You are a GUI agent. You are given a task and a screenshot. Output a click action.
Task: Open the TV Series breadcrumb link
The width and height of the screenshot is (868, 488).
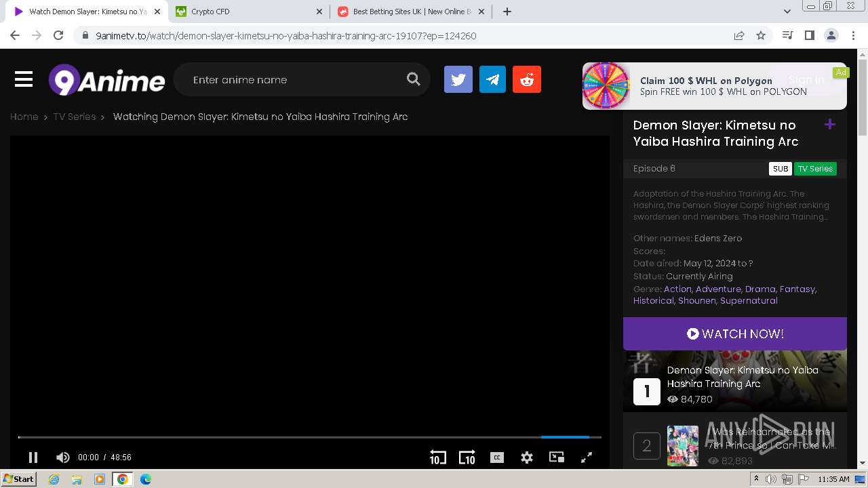(75, 117)
